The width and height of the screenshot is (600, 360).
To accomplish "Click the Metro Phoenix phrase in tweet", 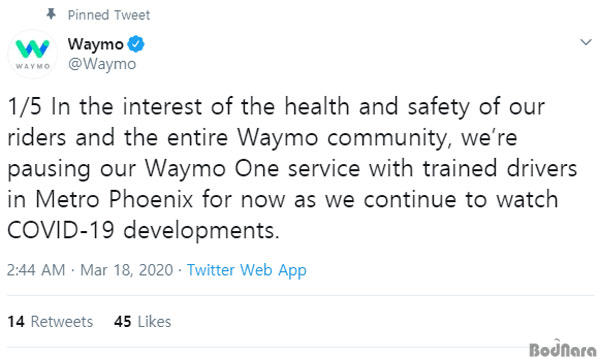I will pyautogui.click(x=114, y=199).
